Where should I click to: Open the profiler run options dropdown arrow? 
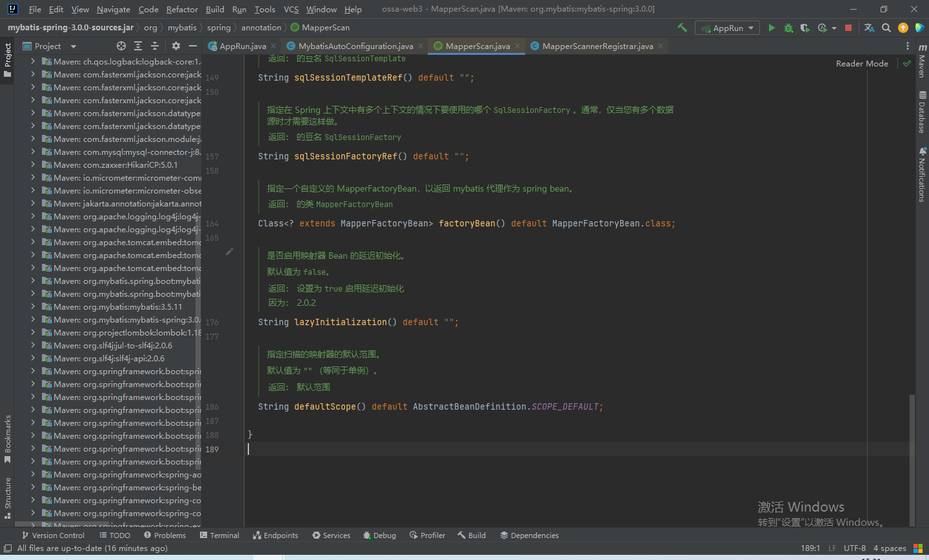pos(834,28)
